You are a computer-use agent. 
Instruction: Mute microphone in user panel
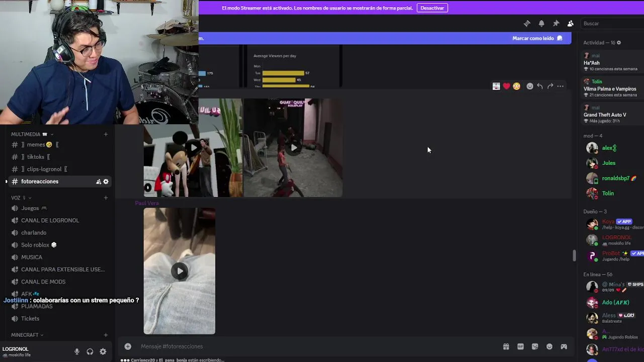pyautogui.click(x=77, y=352)
